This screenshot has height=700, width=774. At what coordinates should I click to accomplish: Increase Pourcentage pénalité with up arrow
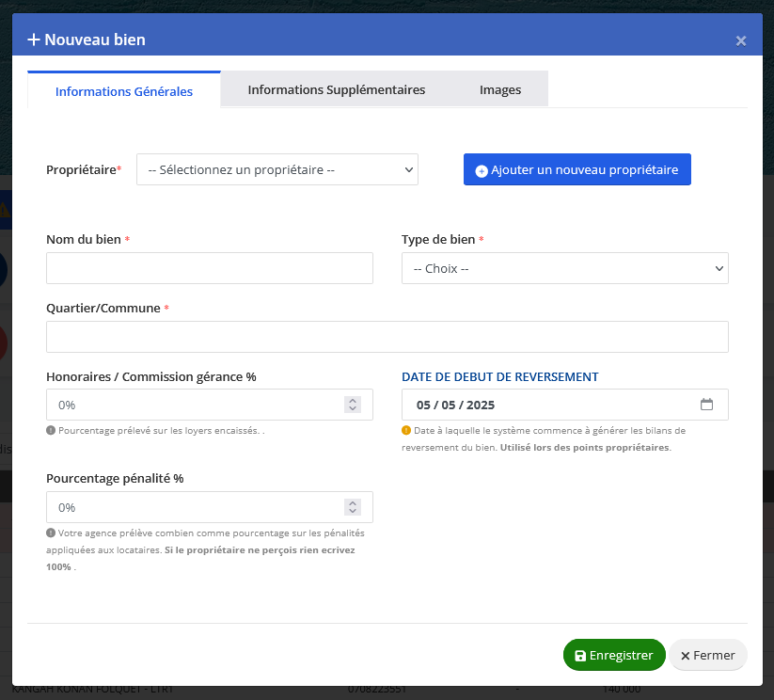(x=353, y=502)
